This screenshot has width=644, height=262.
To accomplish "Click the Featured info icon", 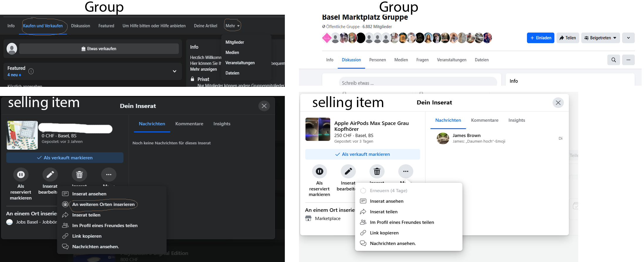I will tap(31, 71).
